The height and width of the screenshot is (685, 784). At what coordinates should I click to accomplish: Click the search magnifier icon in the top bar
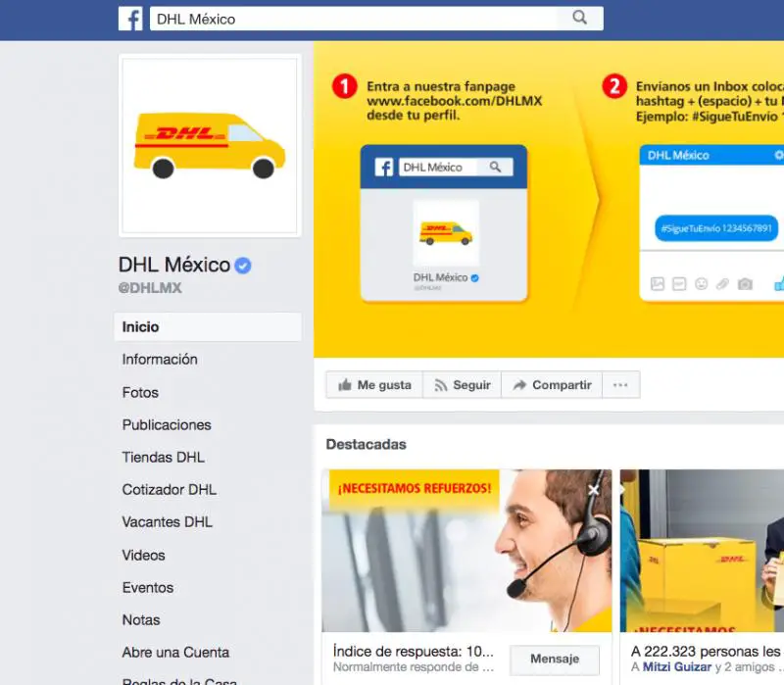[579, 18]
